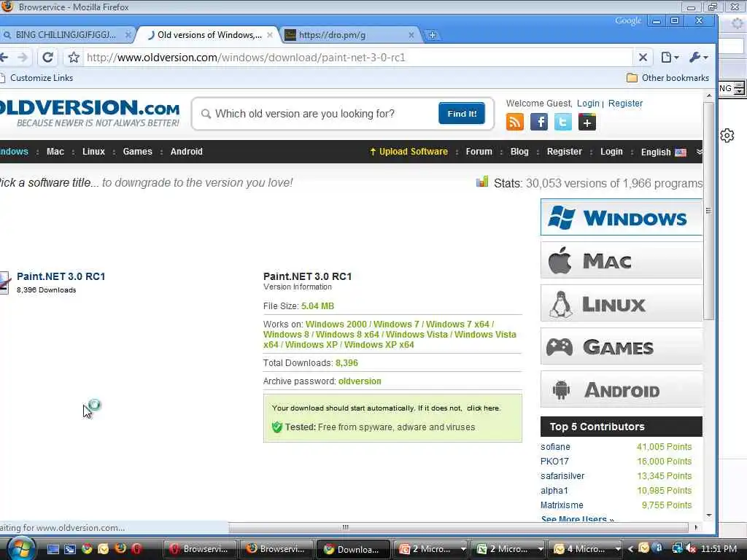This screenshot has width=747, height=560.
Task: Click the volume muted tray icon
Action: [692, 548]
